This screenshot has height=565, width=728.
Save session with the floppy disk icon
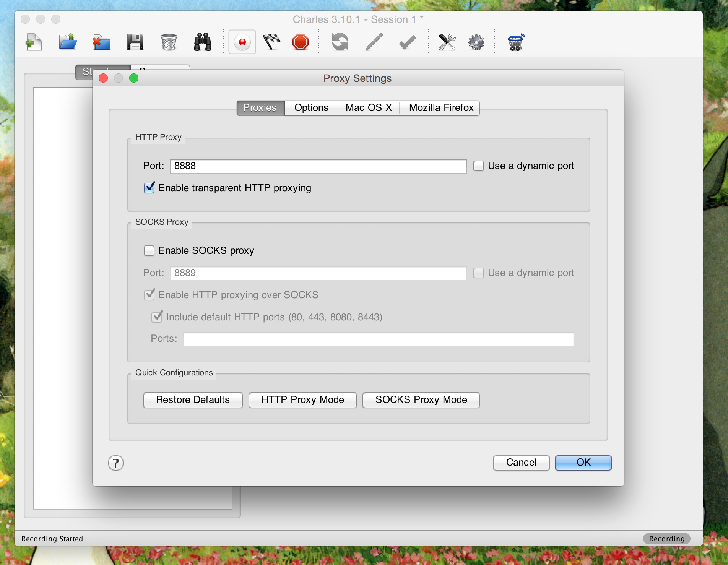tap(135, 42)
